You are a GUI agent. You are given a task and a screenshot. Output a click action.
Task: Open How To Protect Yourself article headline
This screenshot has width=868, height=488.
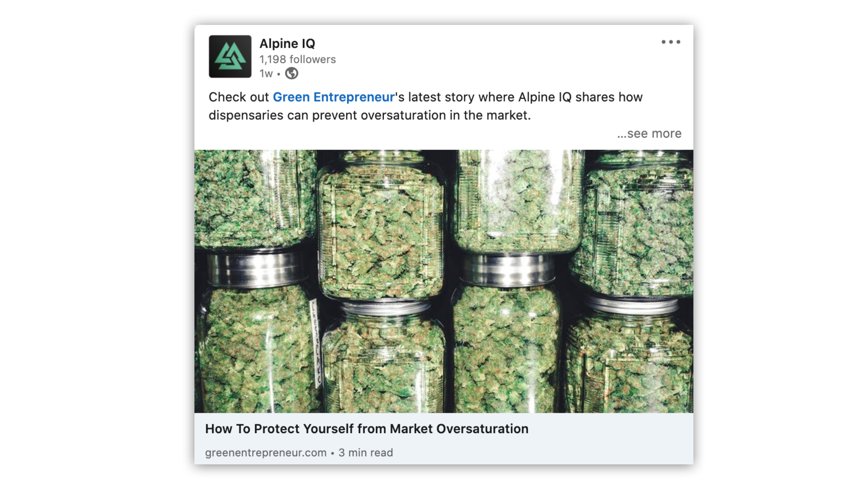click(x=367, y=429)
